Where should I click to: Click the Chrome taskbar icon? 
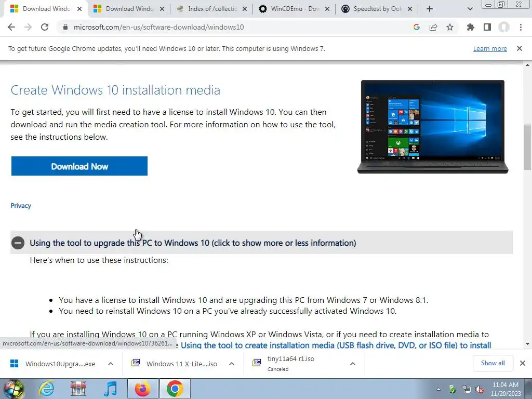[175, 389]
